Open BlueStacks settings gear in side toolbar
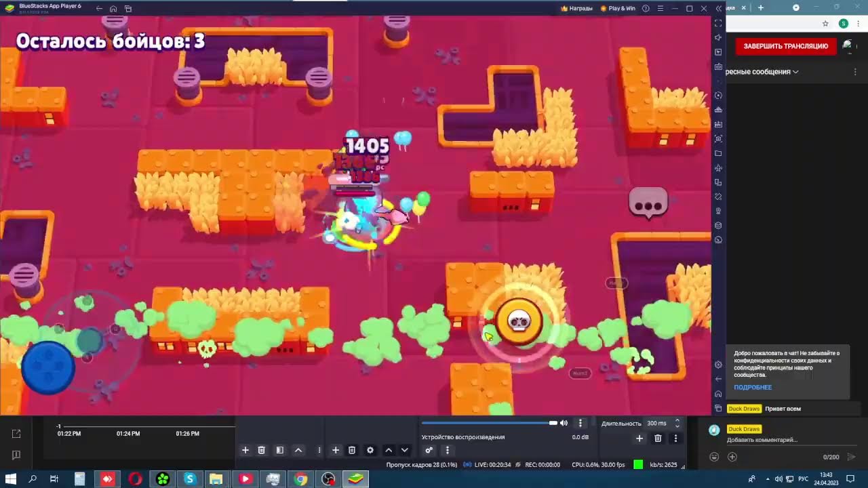This screenshot has height=488, width=868. click(x=718, y=365)
